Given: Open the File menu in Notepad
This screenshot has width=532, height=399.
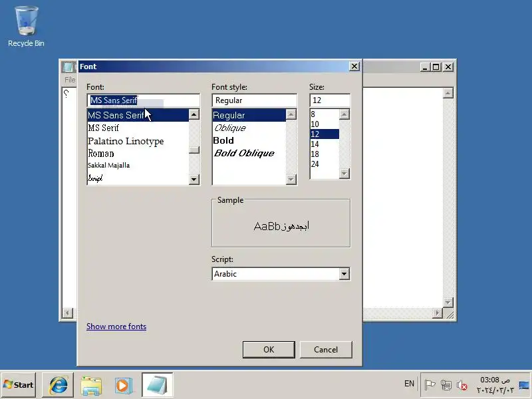Looking at the screenshot, I should tap(70, 80).
